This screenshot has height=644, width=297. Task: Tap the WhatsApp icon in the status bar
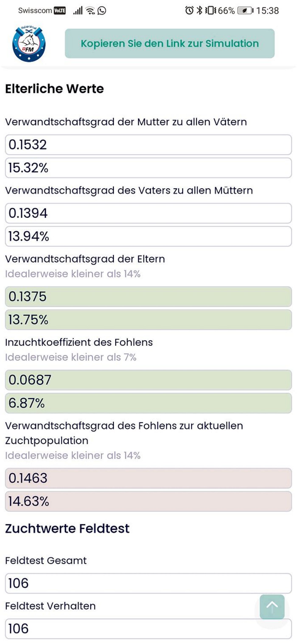[102, 10]
